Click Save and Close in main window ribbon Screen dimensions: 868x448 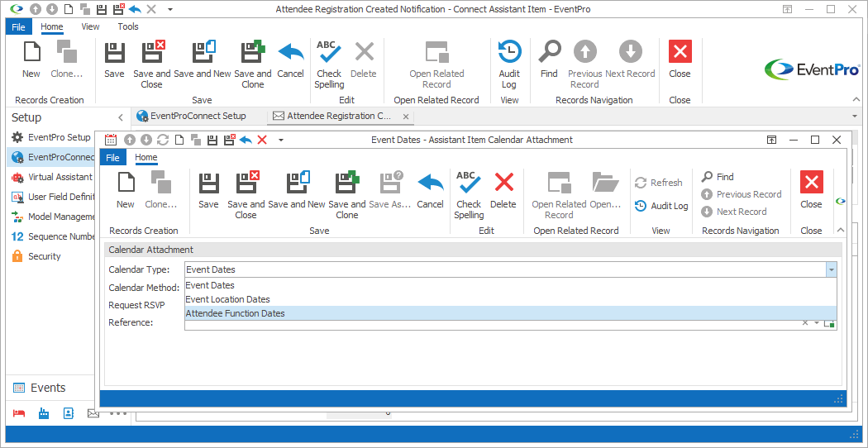tap(151, 64)
